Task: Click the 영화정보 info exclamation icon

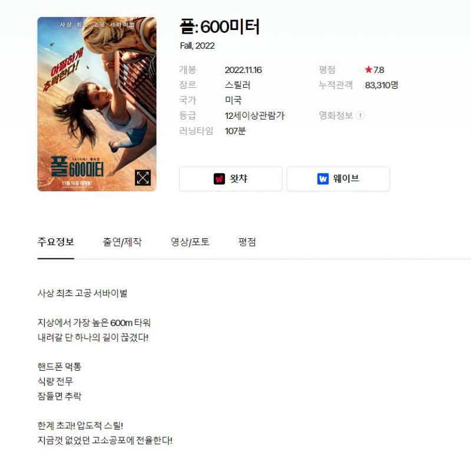Action: pos(360,115)
